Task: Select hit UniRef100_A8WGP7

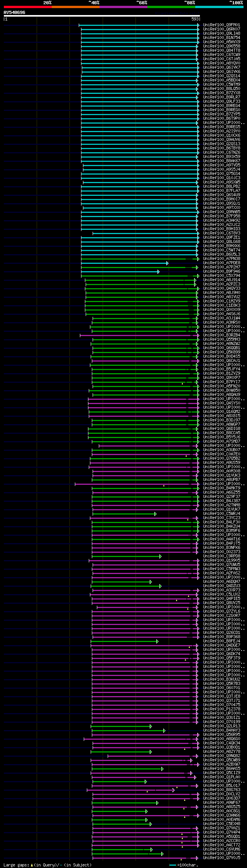Action: pos(222,425)
